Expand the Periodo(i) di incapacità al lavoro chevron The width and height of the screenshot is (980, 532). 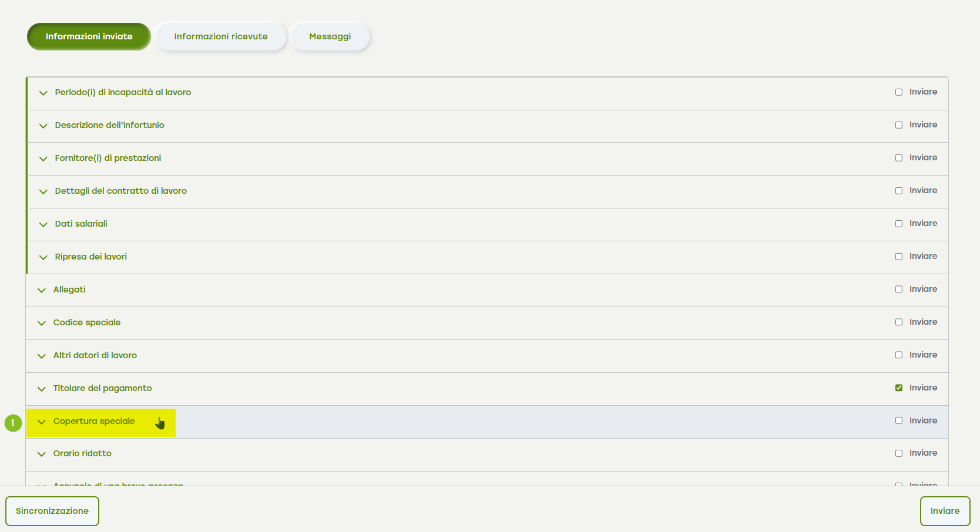(43, 93)
